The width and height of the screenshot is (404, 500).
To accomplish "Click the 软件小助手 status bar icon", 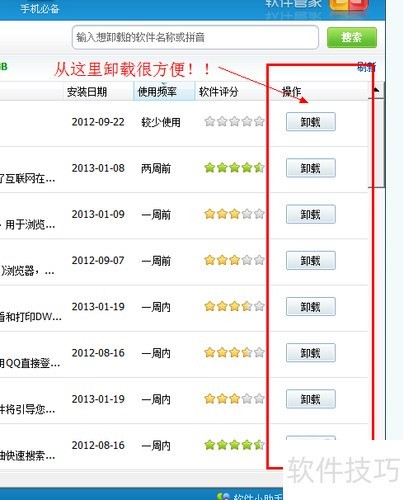I will [223, 497].
